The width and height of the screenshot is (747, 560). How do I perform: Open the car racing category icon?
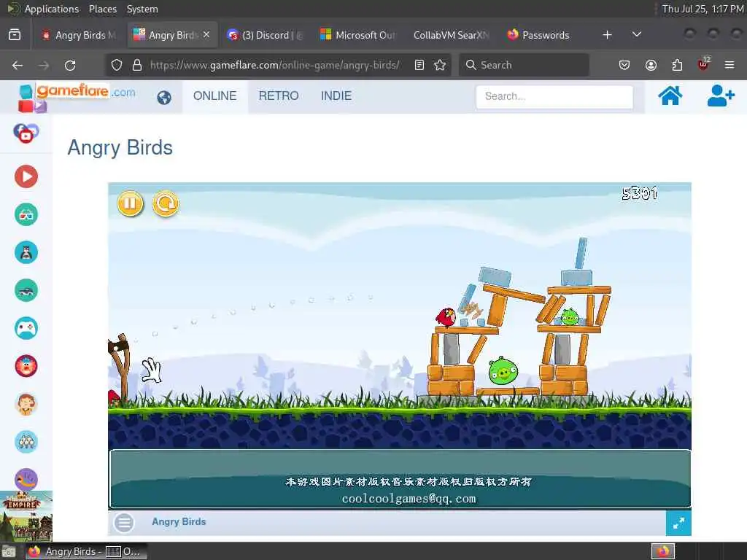pos(26,290)
